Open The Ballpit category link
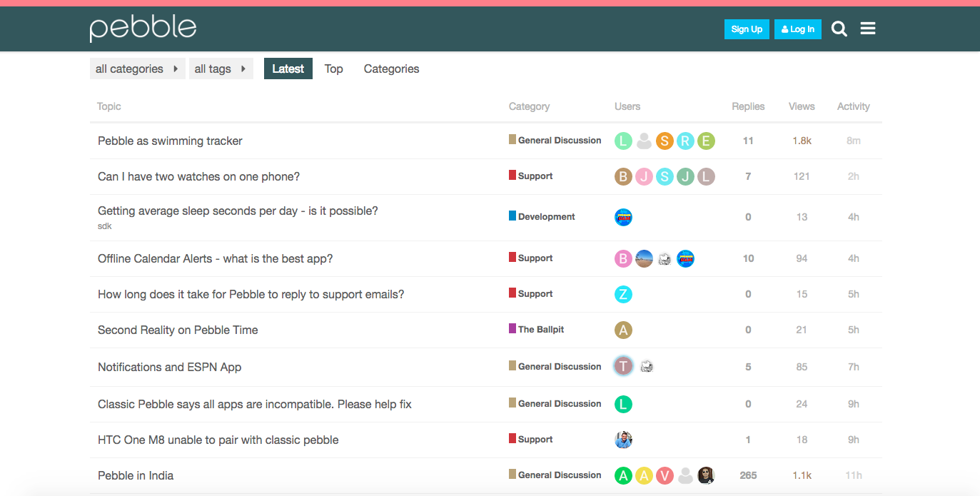 pyautogui.click(x=536, y=329)
